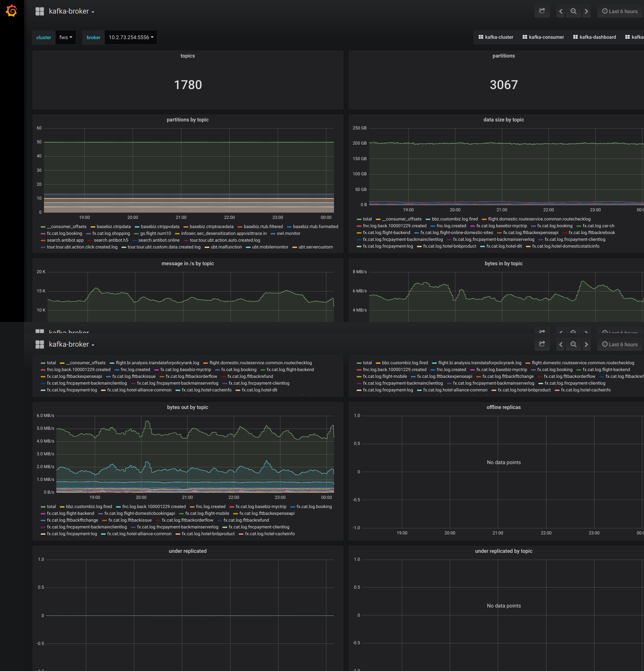The width and height of the screenshot is (644, 671).
Task: Shift time range forward, arrow above the kafka-dashboard link
Action: pyautogui.click(x=586, y=11)
